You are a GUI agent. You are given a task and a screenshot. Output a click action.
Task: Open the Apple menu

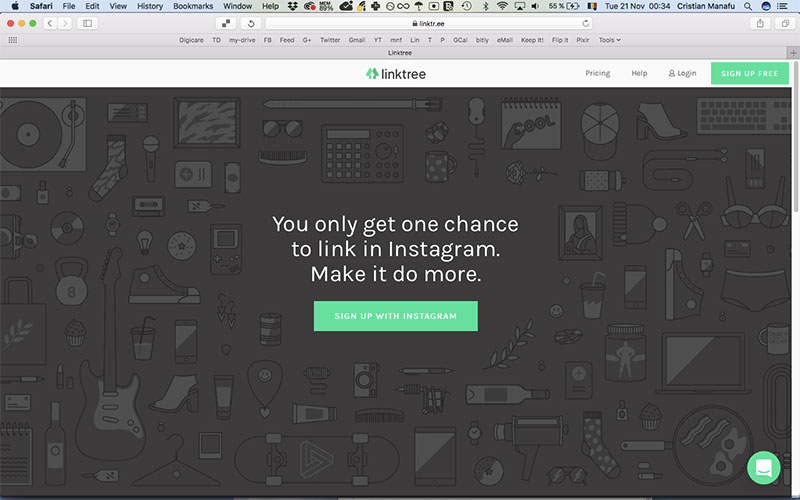pos(15,6)
